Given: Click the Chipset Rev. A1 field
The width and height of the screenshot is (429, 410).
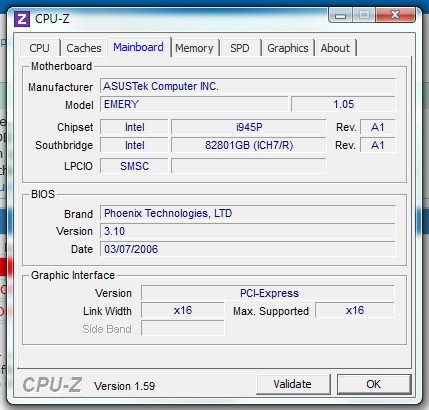Looking at the screenshot, I should tap(378, 127).
